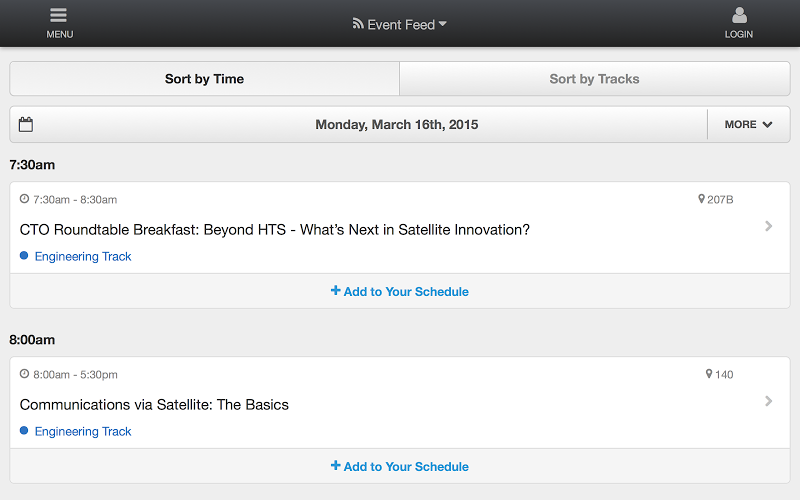Viewport: 800px width, 500px height.
Task: Click the clock icon next to 8:00am - 5:30pm
Action: pyautogui.click(x=24, y=374)
